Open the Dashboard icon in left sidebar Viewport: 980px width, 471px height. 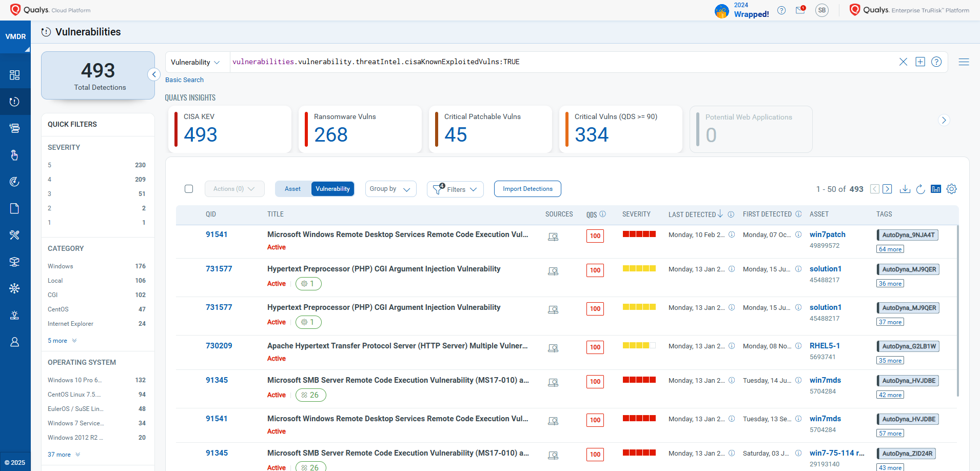pos(15,75)
